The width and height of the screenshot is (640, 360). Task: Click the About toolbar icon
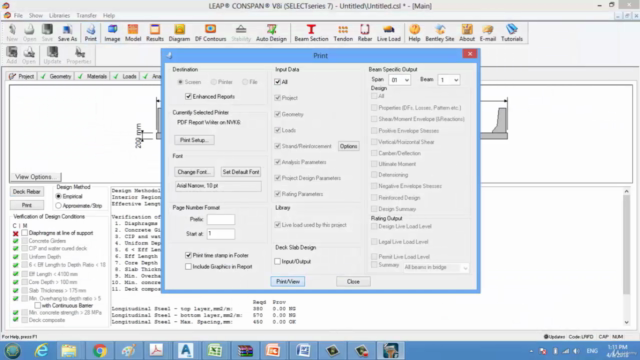pos(467,33)
